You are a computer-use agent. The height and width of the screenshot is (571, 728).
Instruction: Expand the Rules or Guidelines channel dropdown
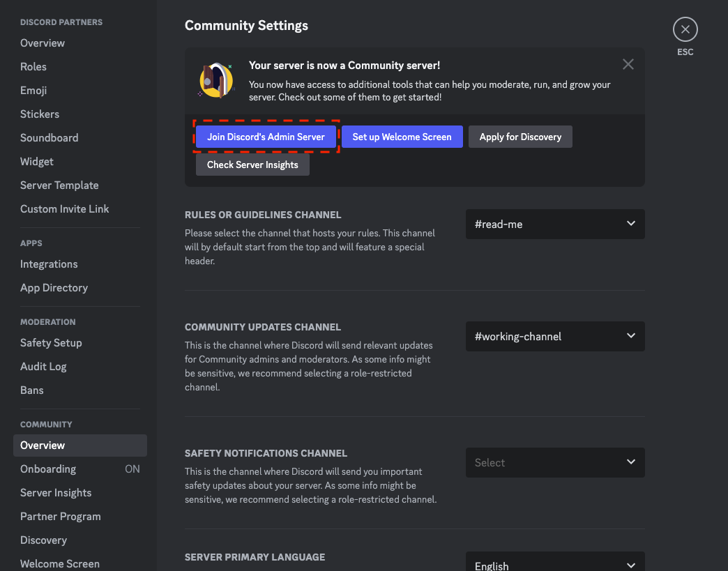[x=555, y=224]
